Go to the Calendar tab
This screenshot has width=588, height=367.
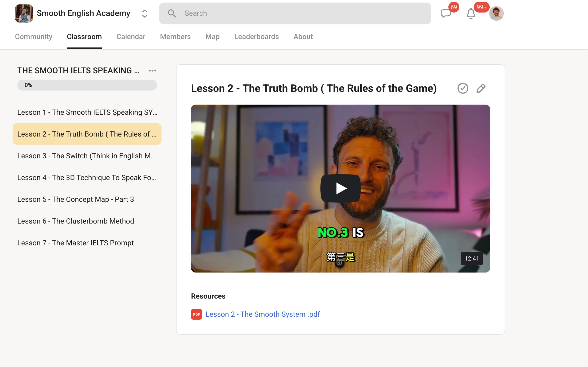pos(131,37)
